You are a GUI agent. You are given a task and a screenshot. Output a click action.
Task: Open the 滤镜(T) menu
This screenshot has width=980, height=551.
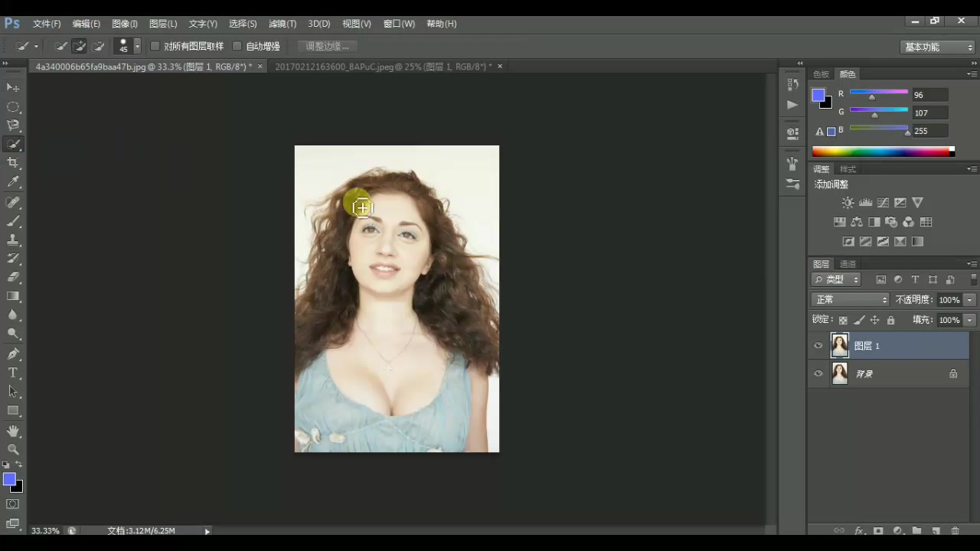283,24
